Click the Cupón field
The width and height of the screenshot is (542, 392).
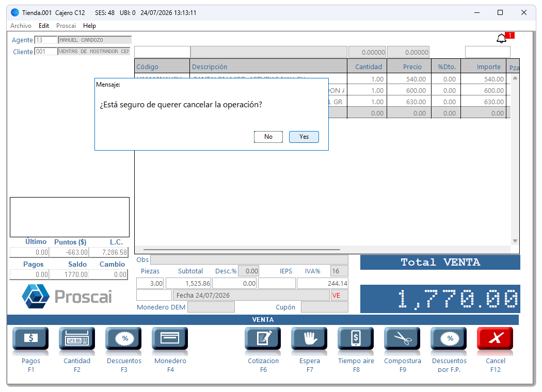click(x=325, y=307)
